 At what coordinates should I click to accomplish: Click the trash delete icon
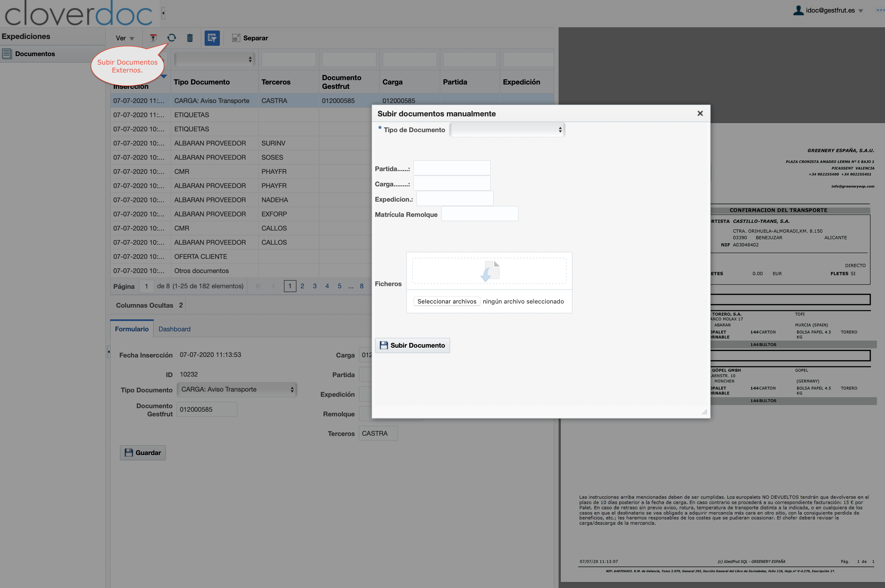(190, 38)
